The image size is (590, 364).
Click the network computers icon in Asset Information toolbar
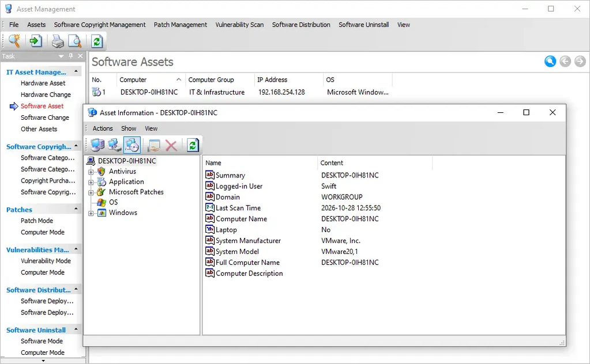(114, 145)
